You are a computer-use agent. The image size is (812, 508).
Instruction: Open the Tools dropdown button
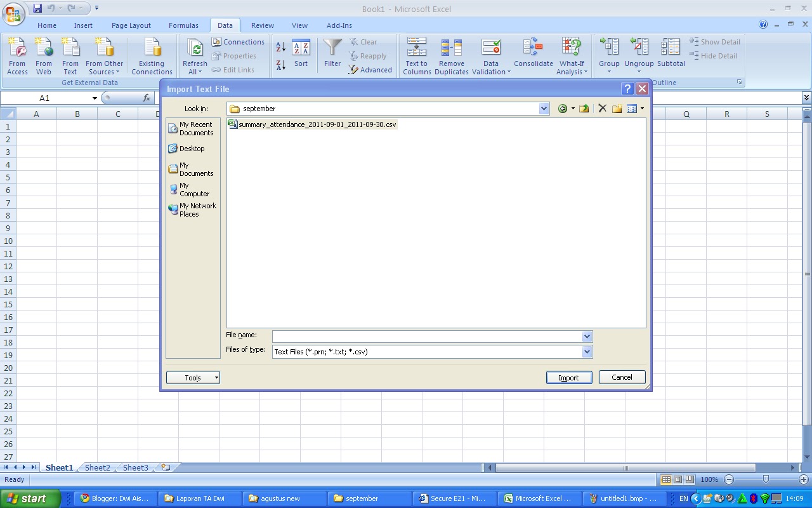193,378
